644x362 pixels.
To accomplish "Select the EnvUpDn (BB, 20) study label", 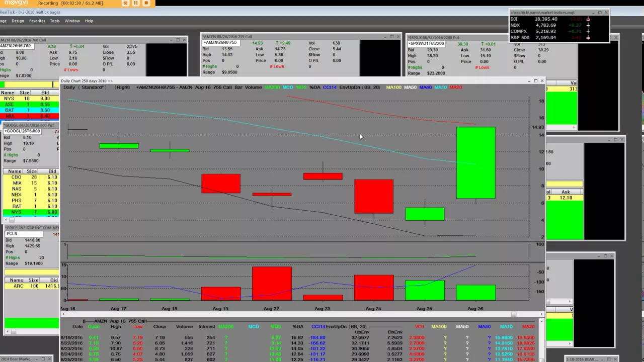I will [359, 87].
